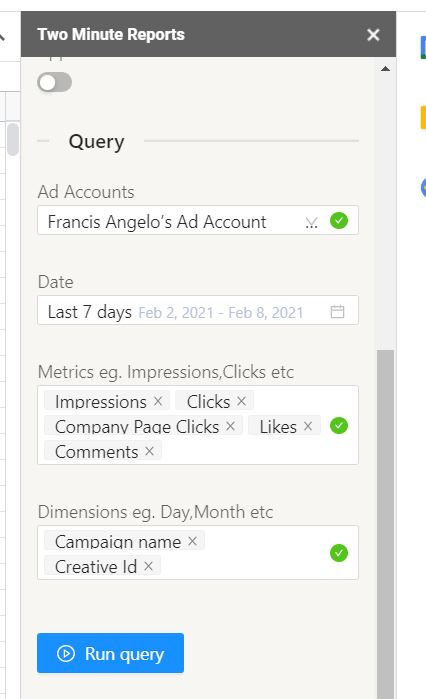Remove the Impressions metric tag

click(158, 401)
